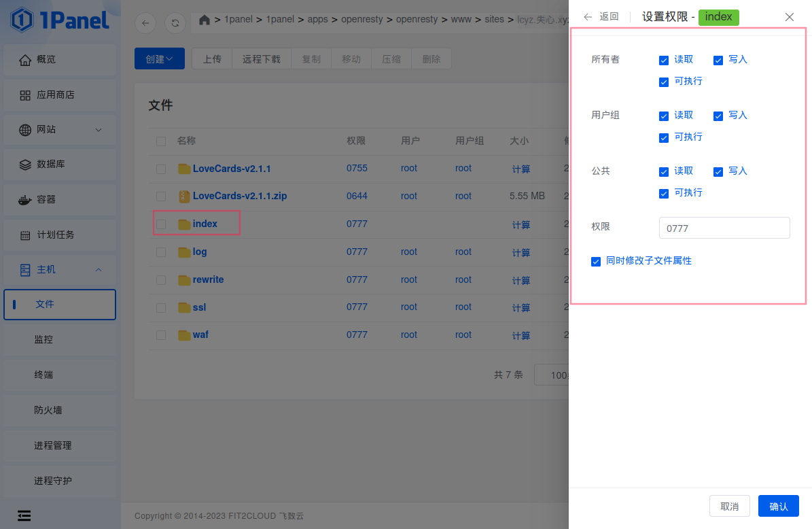The image size is (812, 529).
Task: Click the 0755 permission link
Action: (357, 169)
